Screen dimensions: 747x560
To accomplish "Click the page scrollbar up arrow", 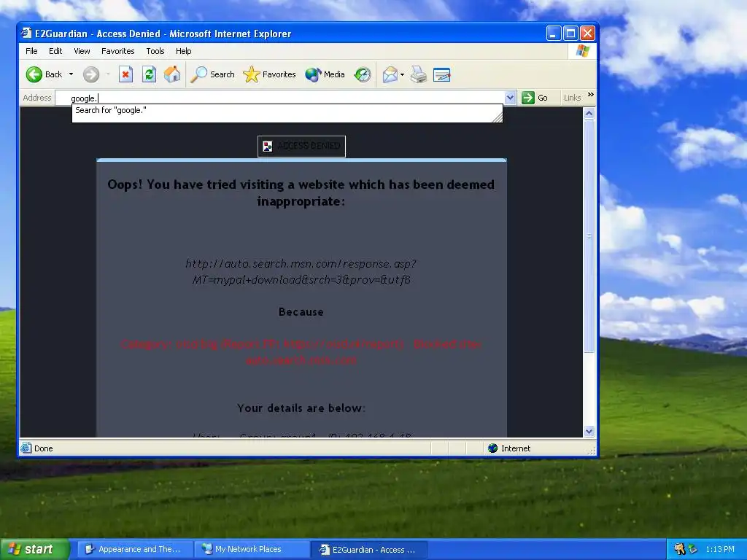I will click(x=589, y=113).
